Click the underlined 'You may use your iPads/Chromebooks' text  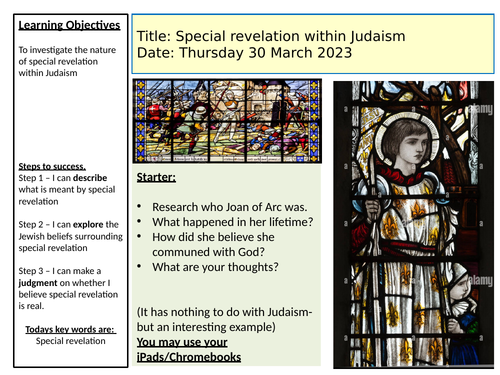[x=189, y=349]
